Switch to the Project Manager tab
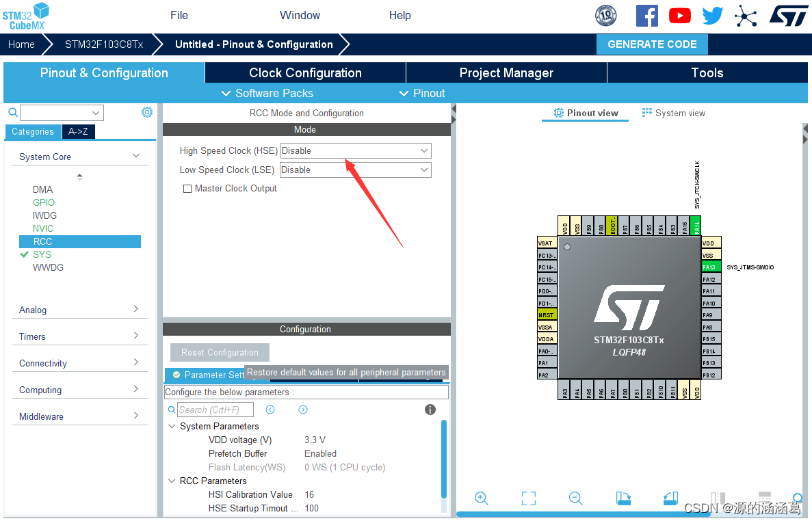 pyautogui.click(x=506, y=72)
